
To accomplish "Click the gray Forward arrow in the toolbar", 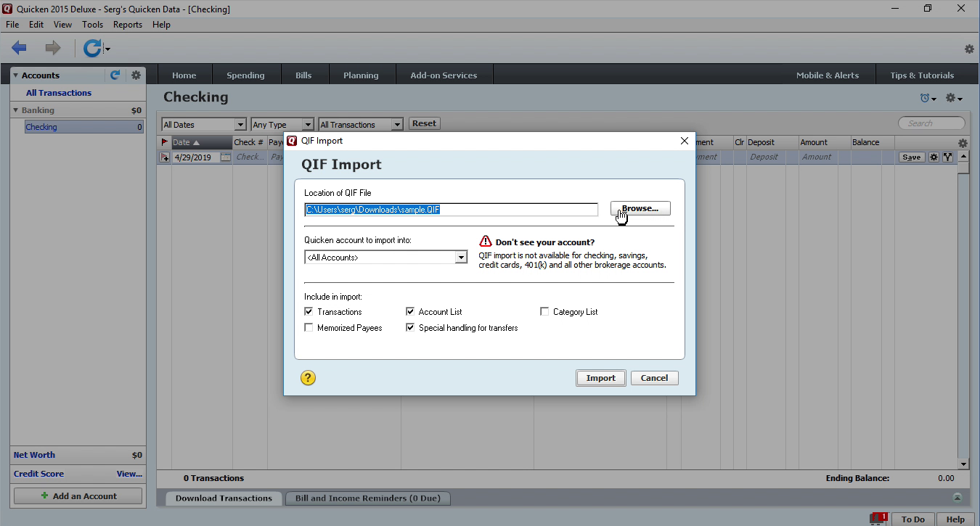I will click(x=53, y=49).
